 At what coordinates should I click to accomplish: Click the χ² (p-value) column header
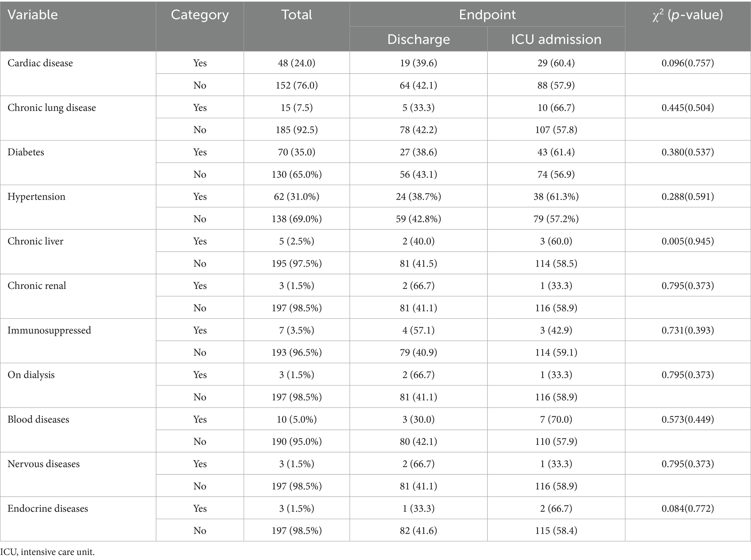(687, 15)
